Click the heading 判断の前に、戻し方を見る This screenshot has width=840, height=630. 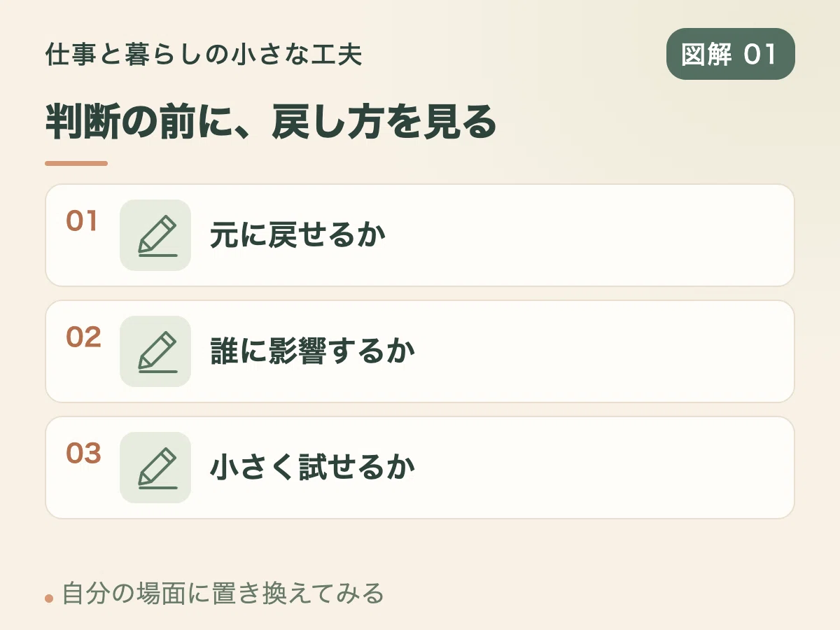(271, 122)
